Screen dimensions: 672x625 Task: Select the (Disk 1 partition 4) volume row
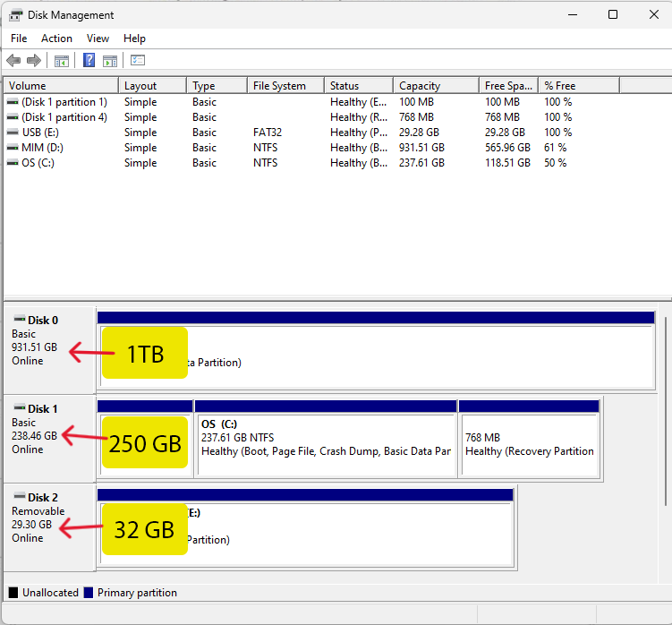[x=311, y=117]
